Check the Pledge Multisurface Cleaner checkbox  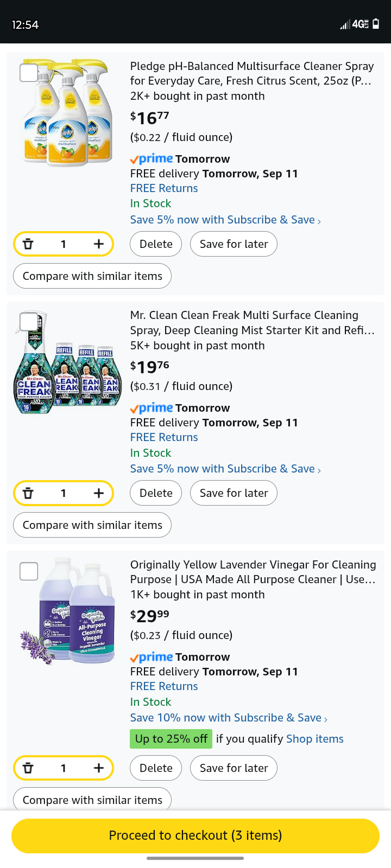coord(29,73)
